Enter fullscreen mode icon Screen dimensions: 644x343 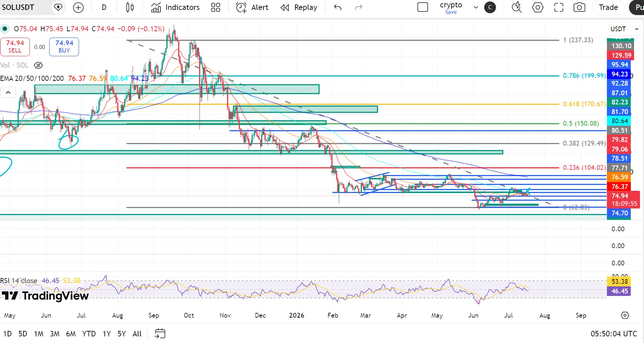click(x=559, y=7)
